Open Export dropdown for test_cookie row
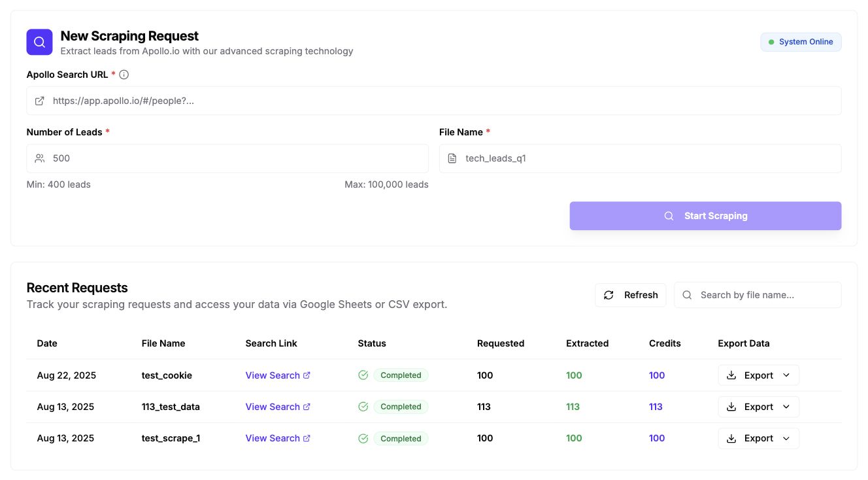Viewport: 868px width, 480px height. point(758,375)
